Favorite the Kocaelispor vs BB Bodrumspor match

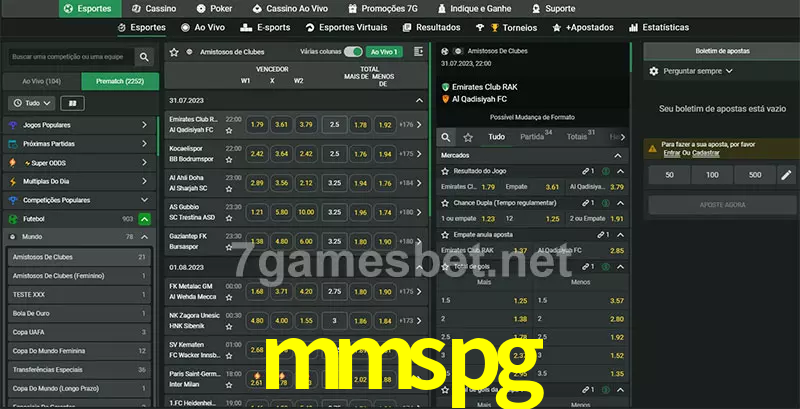point(229,160)
